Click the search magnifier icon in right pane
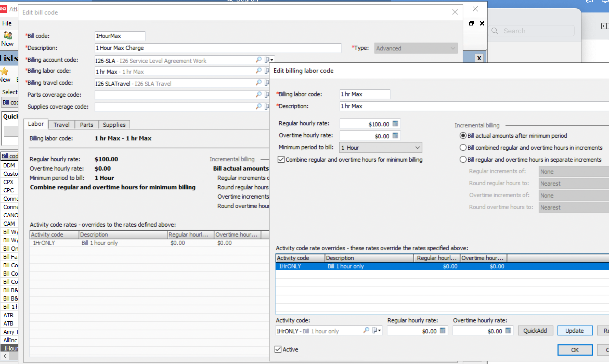This screenshot has height=364, width=609. point(495,31)
